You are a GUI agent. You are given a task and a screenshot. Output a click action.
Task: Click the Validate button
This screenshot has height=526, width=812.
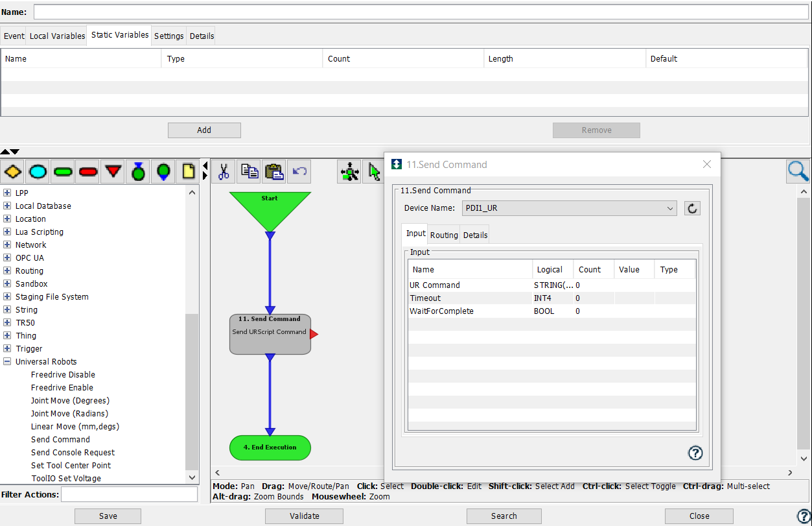[x=304, y=516]
